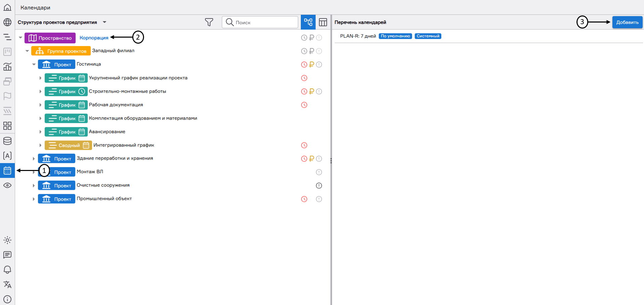This screenshot has width=644, height=305.
Task: Click the language translation icon
Action: [x=7, y=285]
